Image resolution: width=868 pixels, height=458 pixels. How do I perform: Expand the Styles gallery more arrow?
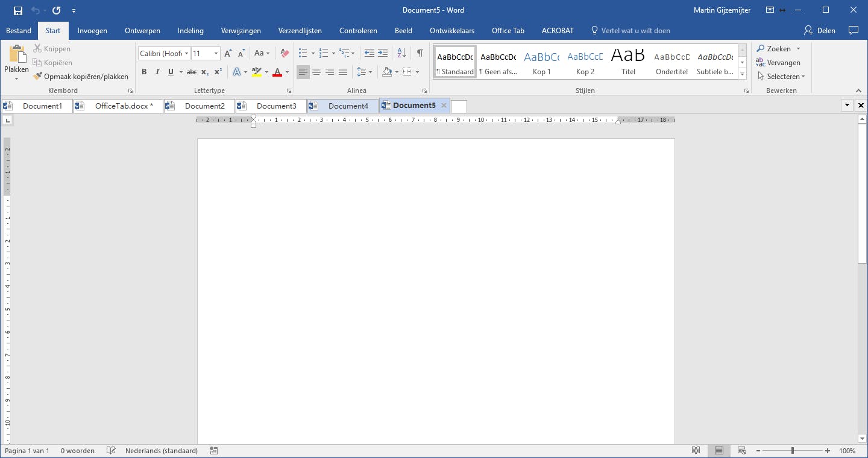pyautogui.click(x=742, y=74)
